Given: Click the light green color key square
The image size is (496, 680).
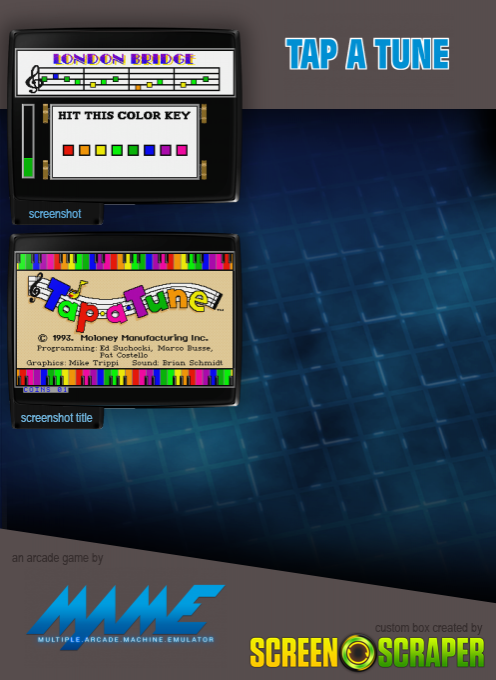Looking at the screenshot, I should pos(117,150).
